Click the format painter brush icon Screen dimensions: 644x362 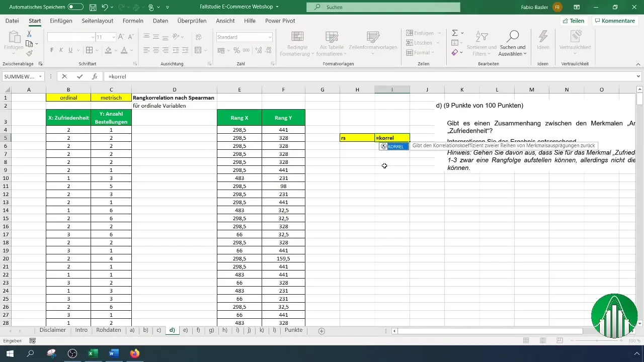click(30, 53)
